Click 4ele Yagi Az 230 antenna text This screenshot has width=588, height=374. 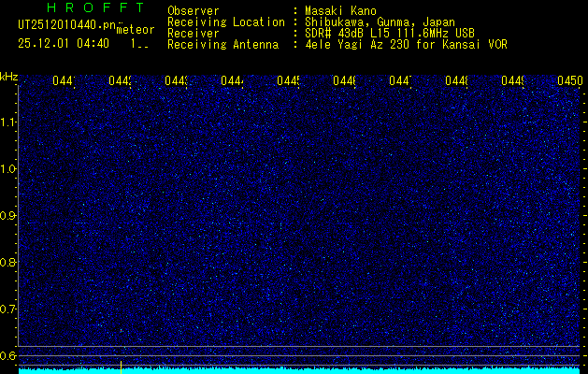pyautogui.click(x=406, y=45)
